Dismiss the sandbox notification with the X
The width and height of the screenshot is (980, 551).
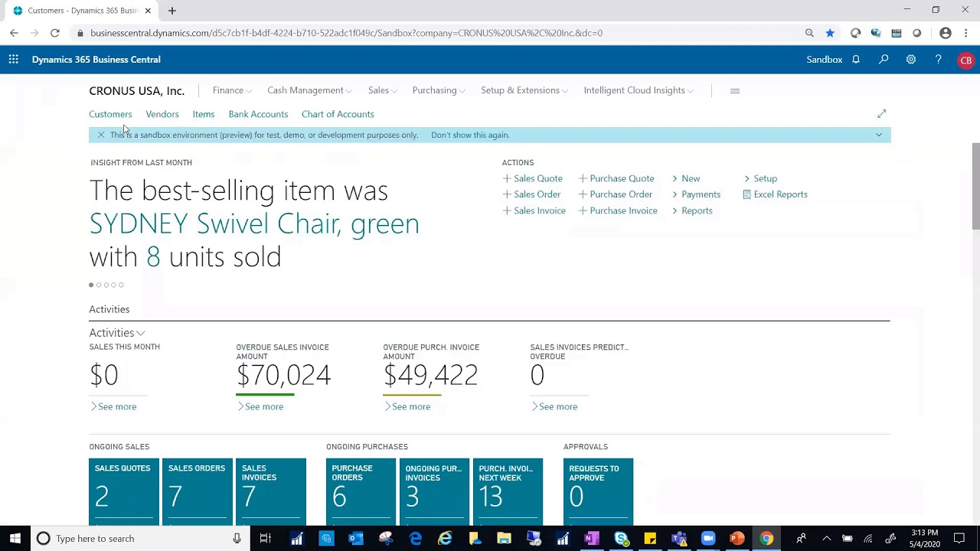(100, 135)
